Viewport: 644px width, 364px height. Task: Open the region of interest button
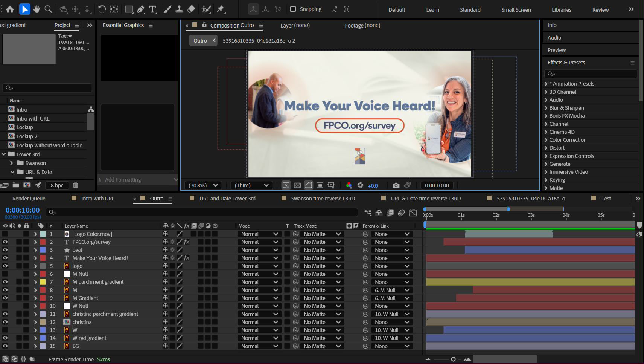[x=320, y=185]
